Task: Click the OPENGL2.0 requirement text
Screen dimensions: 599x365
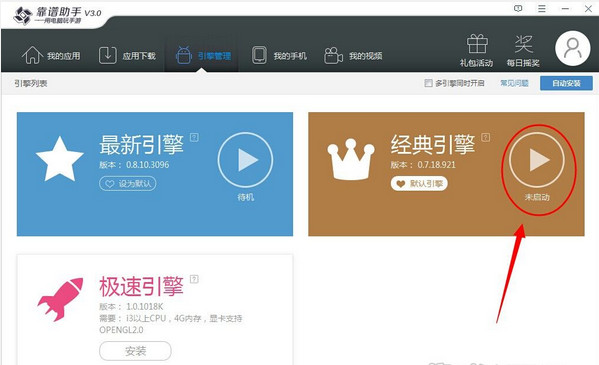Action: coord(121,330)
